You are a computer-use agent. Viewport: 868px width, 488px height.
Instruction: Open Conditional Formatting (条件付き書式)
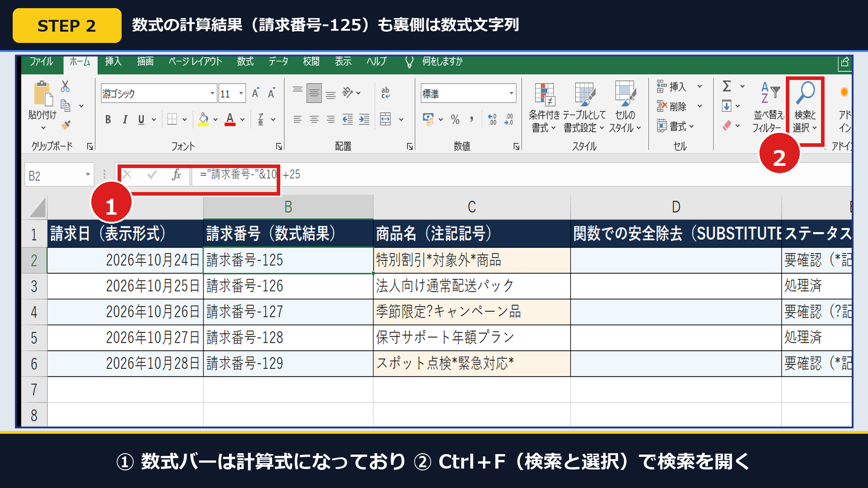(x=544, y=108)
